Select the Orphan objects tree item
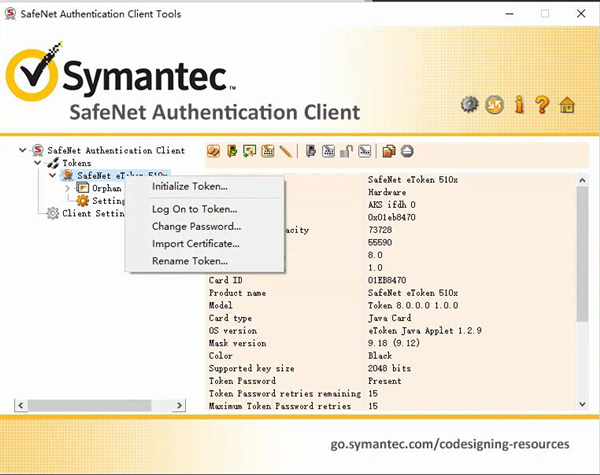Viewport: 600px width, 475px height. click(107, 188)
